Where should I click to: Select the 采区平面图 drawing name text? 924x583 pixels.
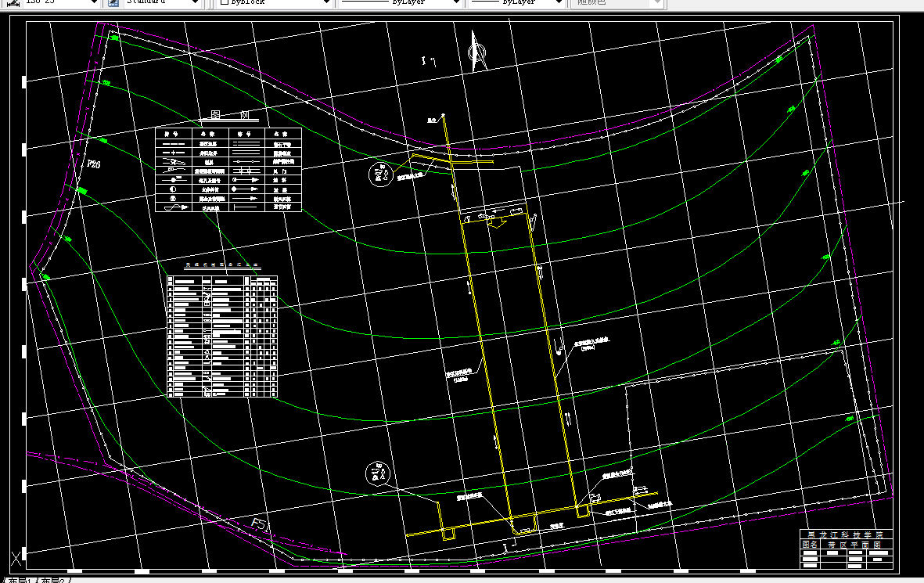click(854, 545)
